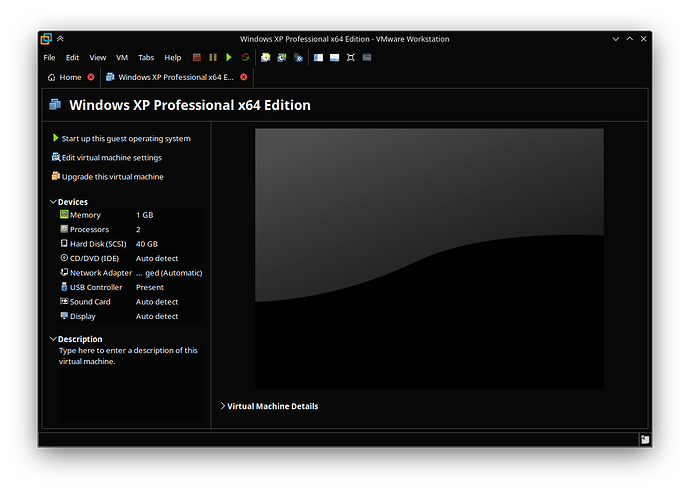690x492 pixels.
Task: Open the Snapshot Manager toolbar icon
Action: 298,57
